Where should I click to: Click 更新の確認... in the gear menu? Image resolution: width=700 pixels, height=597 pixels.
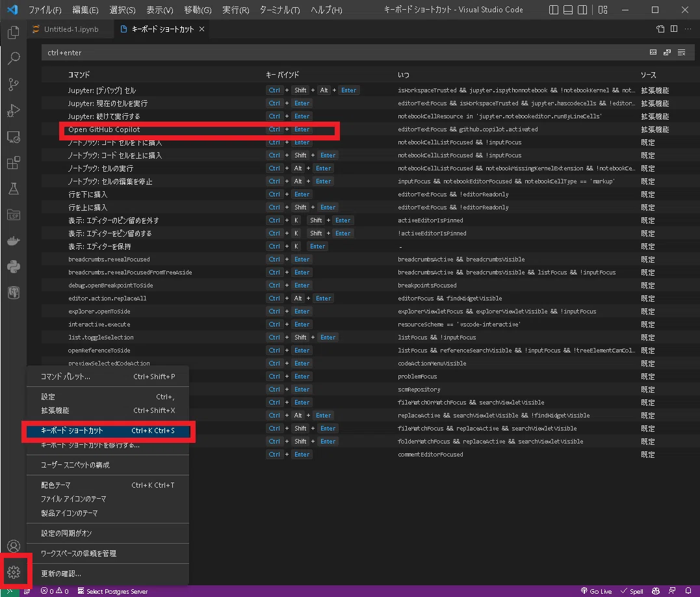[x=108, y=574]
